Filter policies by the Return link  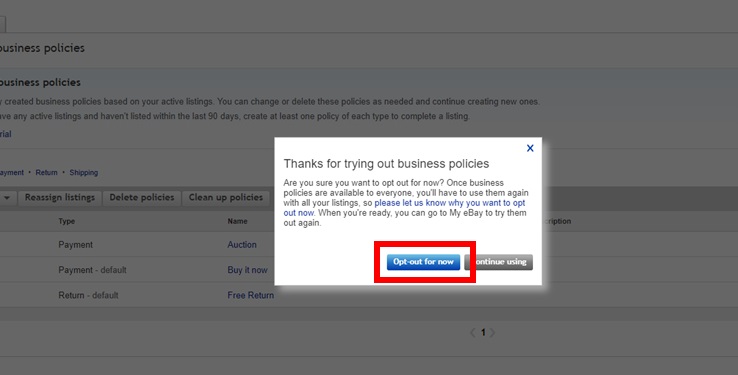[46, 173]
